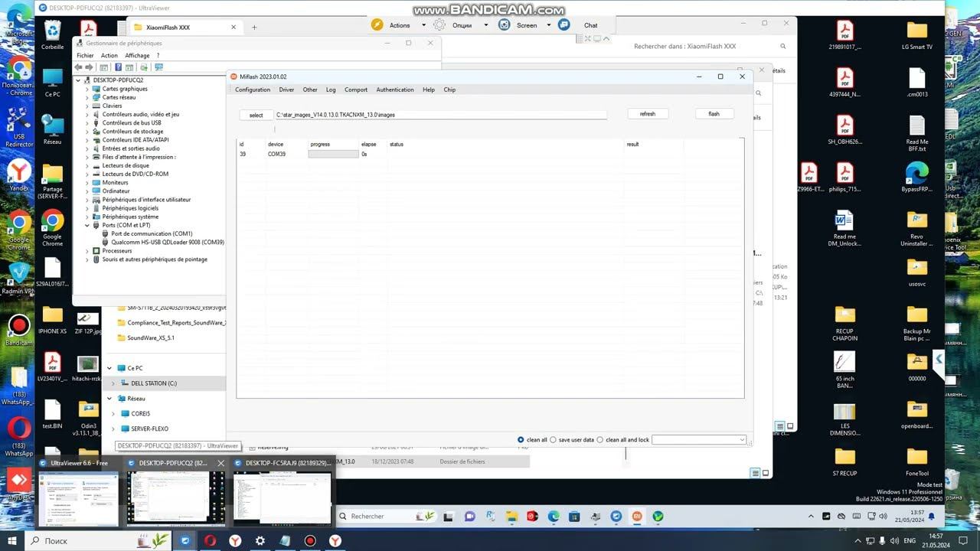Image resolution: width=980 pixels, height=551 pixels.
Task: Select the clean all radio option
Action: pos(532,440)
